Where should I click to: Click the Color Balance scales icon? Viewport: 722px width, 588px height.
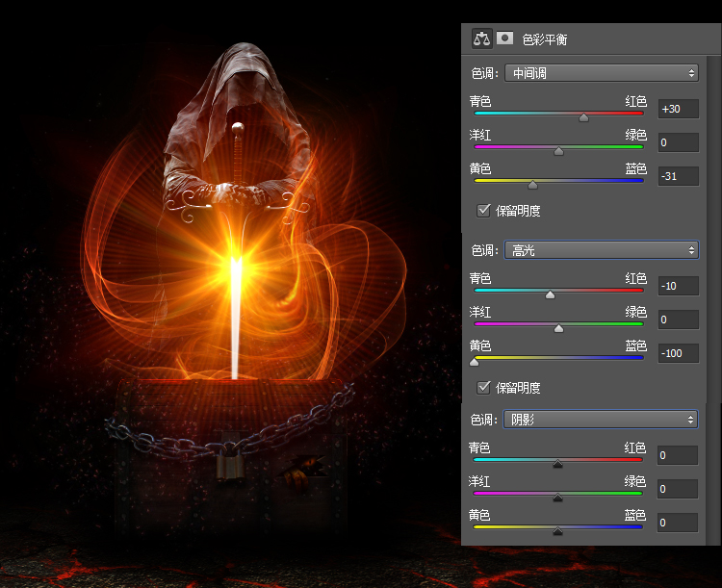point(481,38)
